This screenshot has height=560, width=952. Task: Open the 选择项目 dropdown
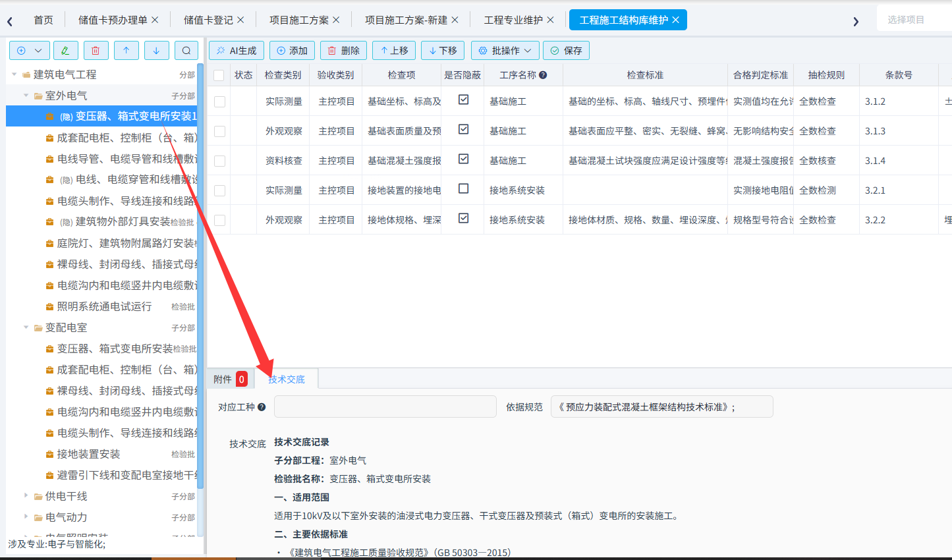click(x=914, y=20)
